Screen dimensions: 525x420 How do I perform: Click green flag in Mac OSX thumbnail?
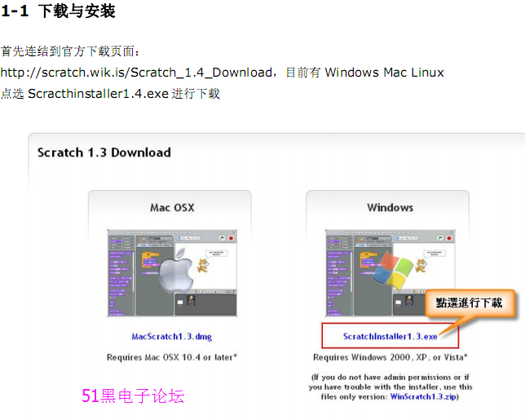tap(222, 238)
